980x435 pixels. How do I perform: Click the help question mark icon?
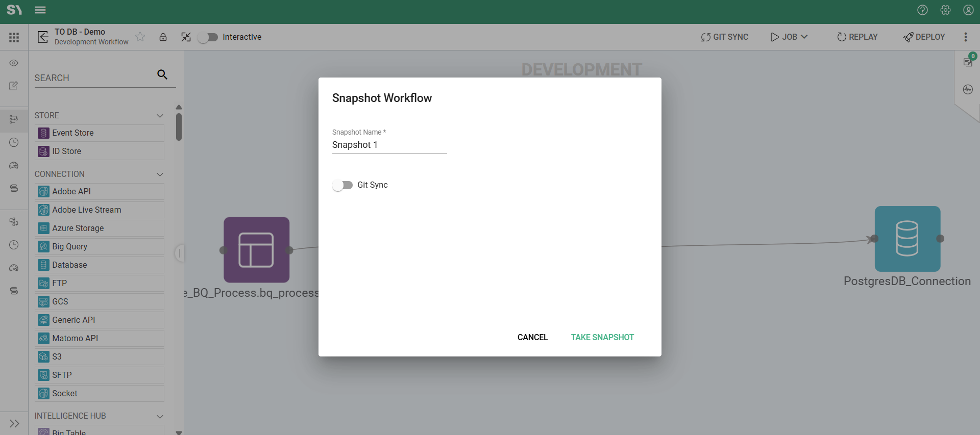[922, 10]
